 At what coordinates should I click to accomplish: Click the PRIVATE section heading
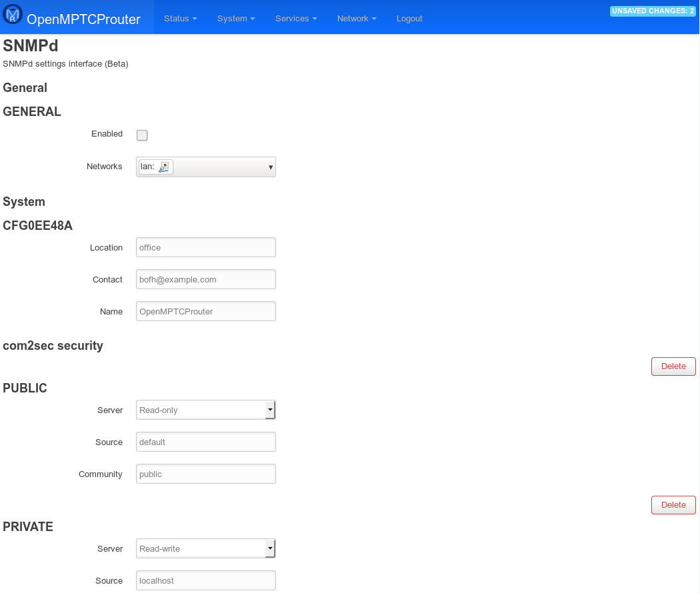(x=28, y=527)
